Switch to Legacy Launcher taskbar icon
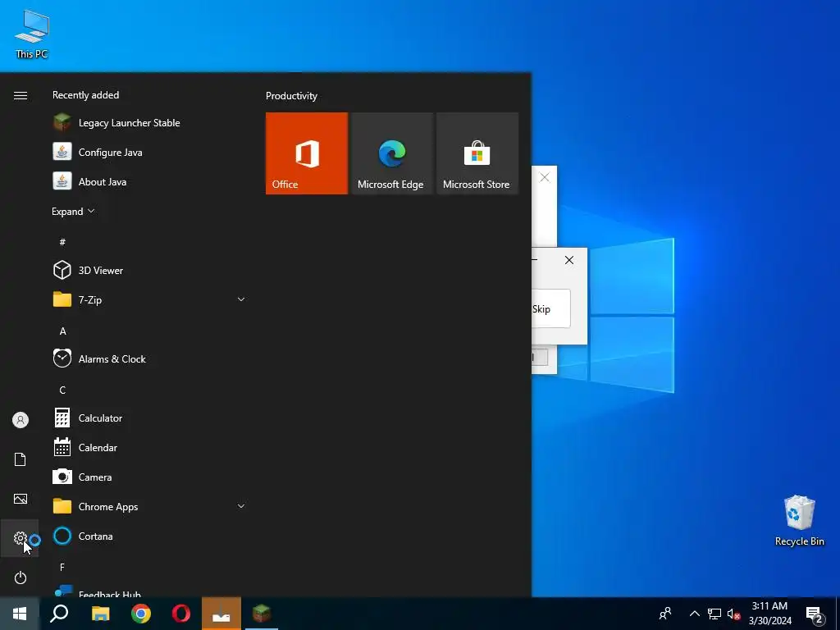Viewport: 840px width, 630px height. coord(262,614)
